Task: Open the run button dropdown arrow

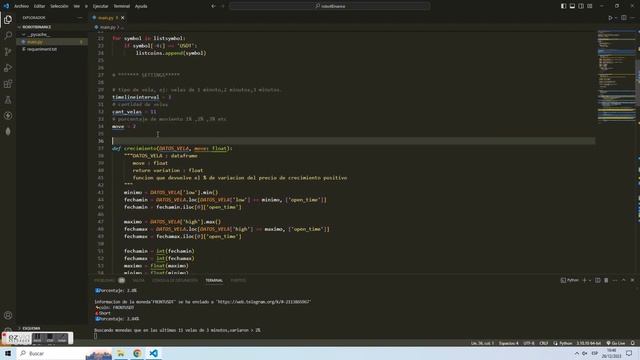Action: click(616, 18)
